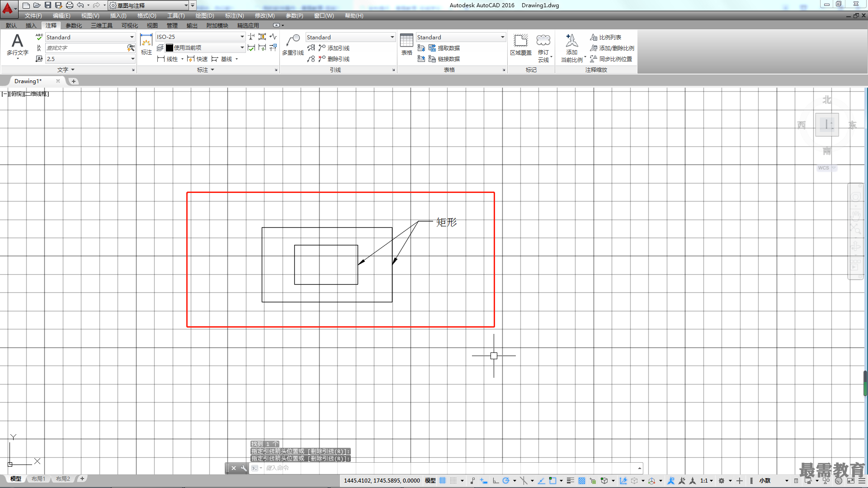Switch to the 默认 ribbon tab
Image resolution: width=868 pixels, height=488 pixels.
11,25
